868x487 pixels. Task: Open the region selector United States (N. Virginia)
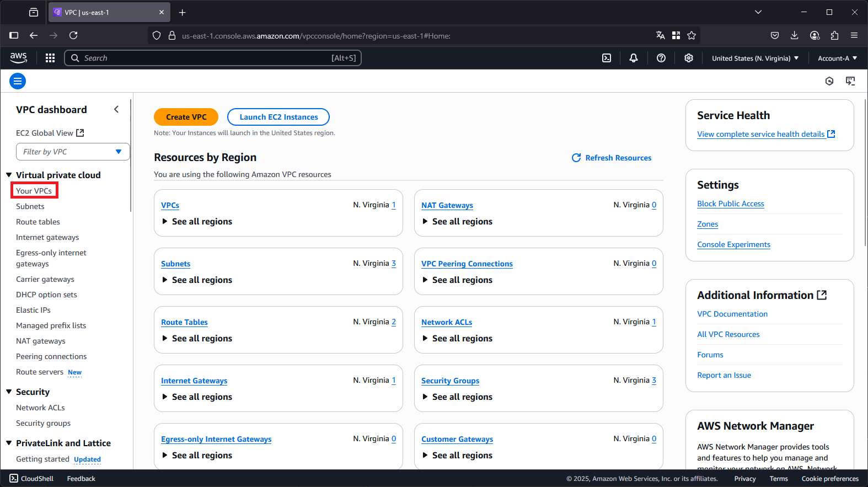pyautogui.click(x=755, y=58)
